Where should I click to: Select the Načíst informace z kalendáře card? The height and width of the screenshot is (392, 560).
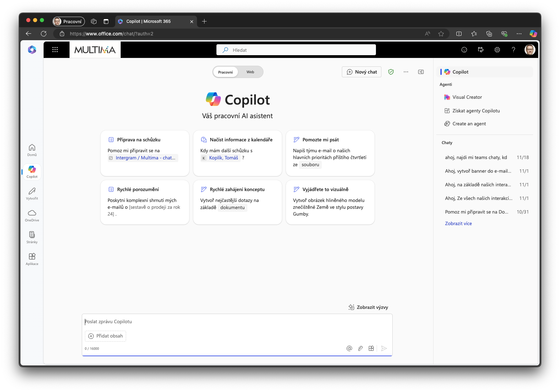coord(238,153)
